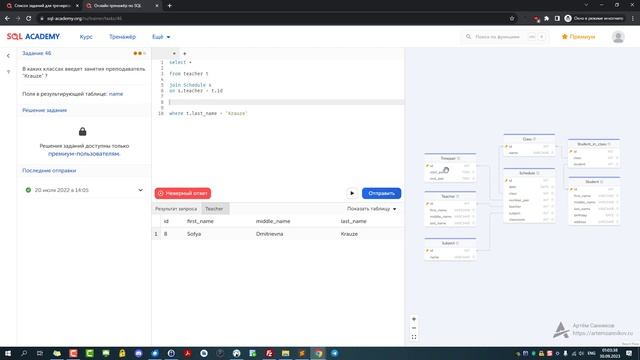640x360 pixels.
Task: Click the green check on 20 июля submission
Action: [x=28, y=190]
